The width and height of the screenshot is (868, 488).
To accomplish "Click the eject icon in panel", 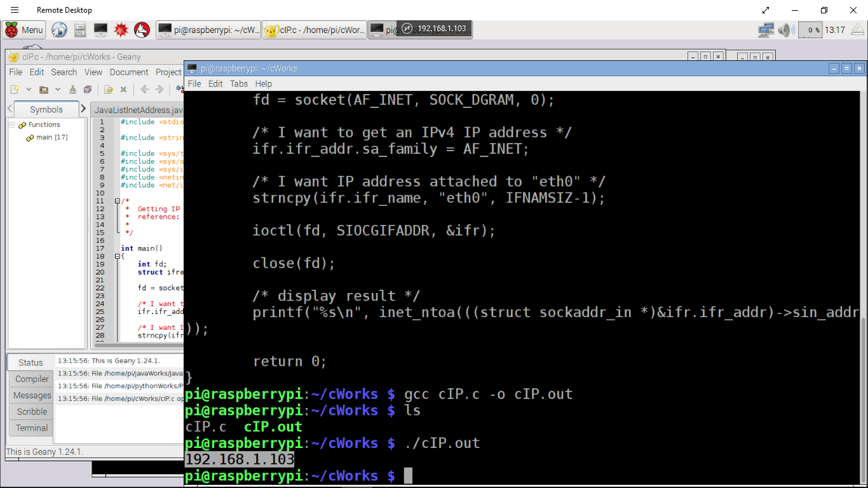I will 858,30.
